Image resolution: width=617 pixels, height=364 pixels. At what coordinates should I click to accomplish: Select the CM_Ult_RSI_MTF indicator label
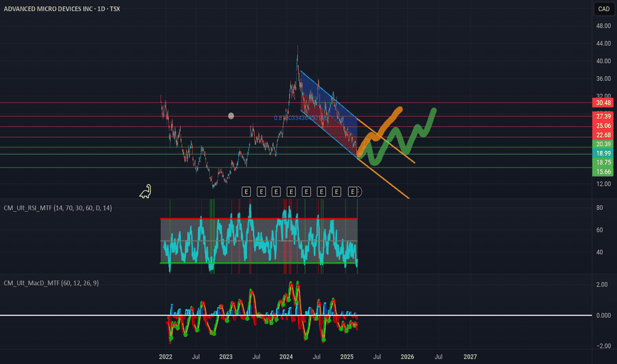coord(58,208)
